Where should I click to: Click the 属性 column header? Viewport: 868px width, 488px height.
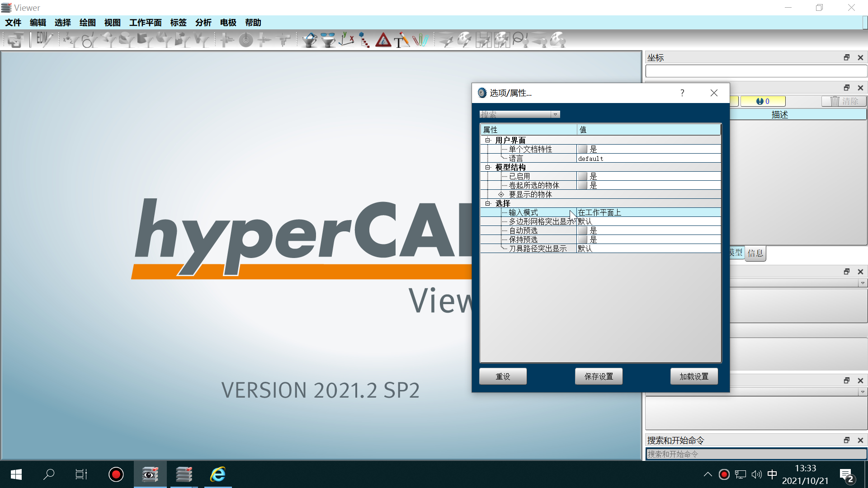(528, 130)
